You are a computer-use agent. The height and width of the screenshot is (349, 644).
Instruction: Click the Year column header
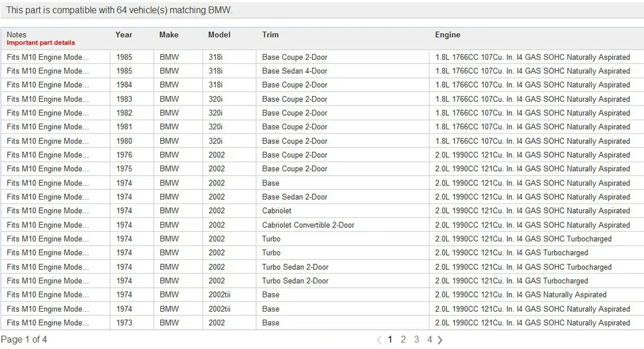[x=124, y=35]
